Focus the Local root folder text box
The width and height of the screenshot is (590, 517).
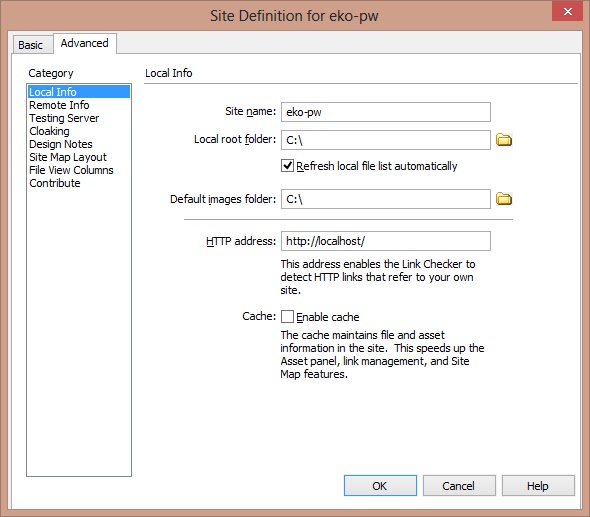386,140
